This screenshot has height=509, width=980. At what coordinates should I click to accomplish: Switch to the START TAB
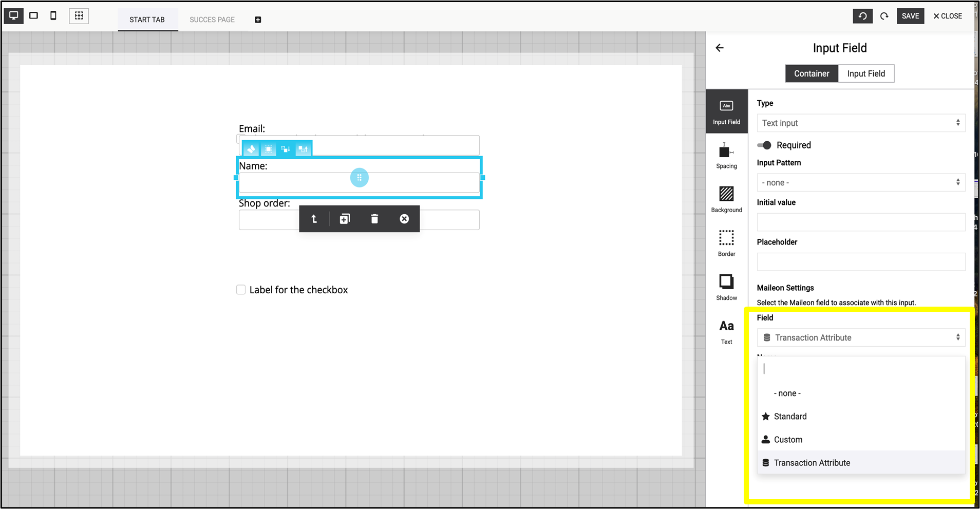(147, 20)
